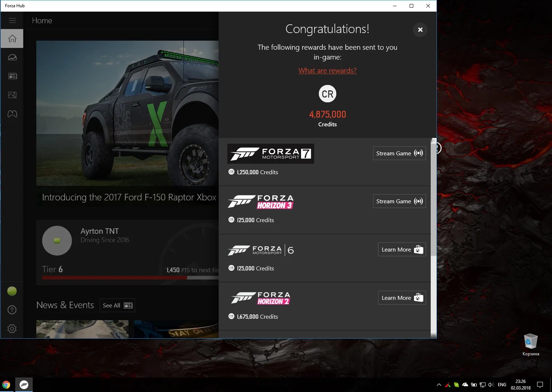Viewport: 552px width, 392px height.
Task: Open the 'What are rewards?' link
Action: click(x=328, y=70)
